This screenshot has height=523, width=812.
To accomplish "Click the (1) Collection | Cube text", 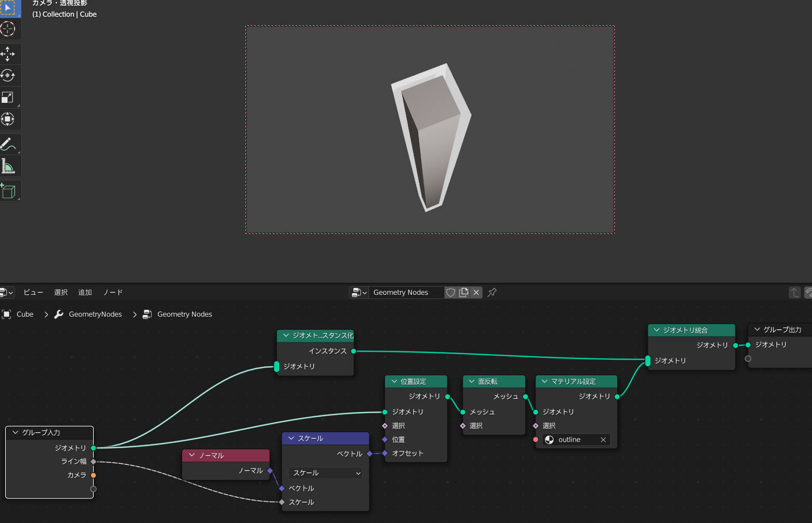I will 64,14.
